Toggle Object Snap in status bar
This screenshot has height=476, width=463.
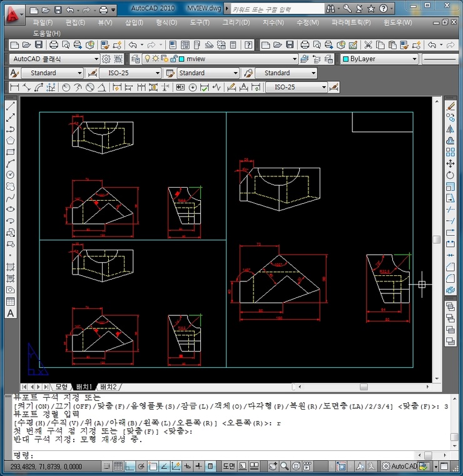(153, 466)
